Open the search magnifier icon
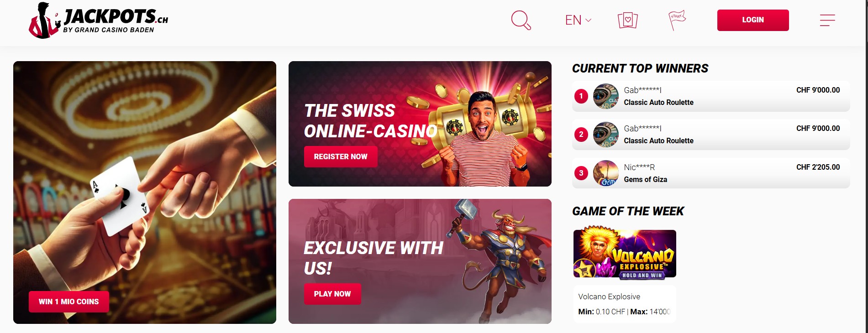 [521, 20]
